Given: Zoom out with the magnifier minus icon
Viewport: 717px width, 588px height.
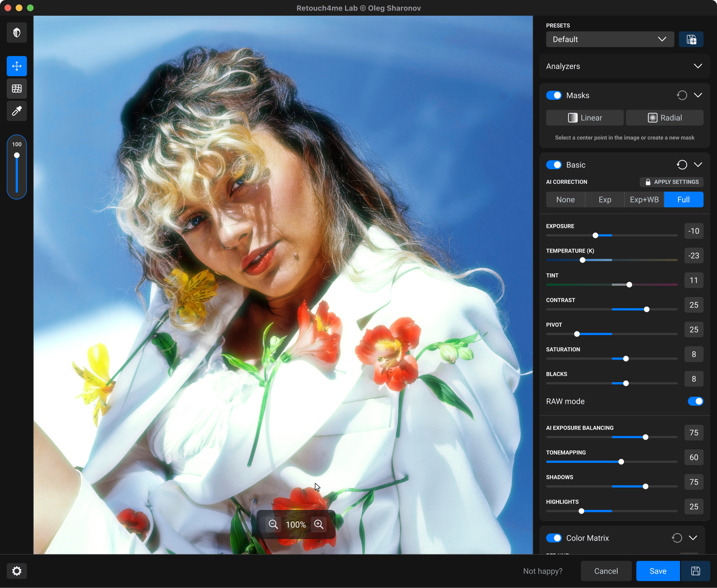Looking at the screenshot, I should tap(273, 524).
